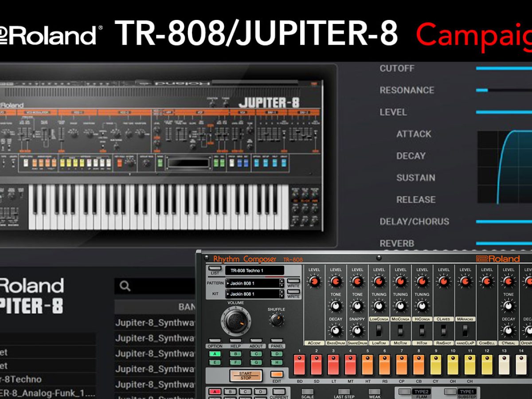Click the DELAY/CHORUS slider bar
Image resolution: width=532 pixels, height=399 pixels.
point(504,221)
